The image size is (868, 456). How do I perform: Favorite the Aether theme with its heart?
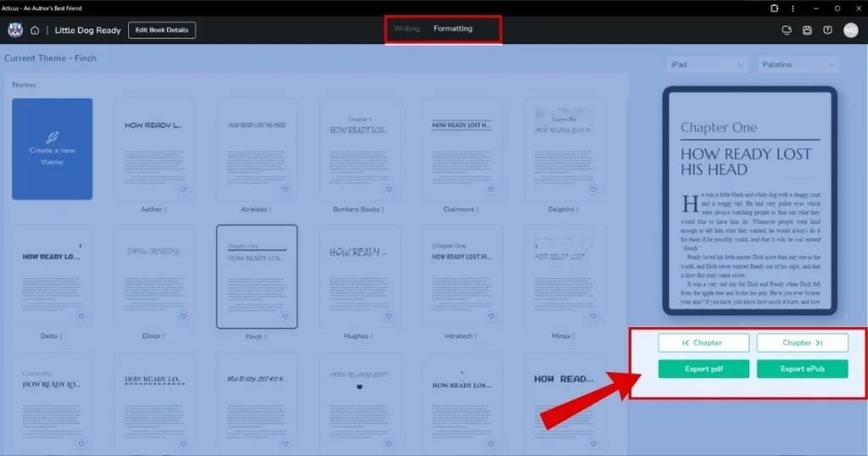[x=183, y=189]
